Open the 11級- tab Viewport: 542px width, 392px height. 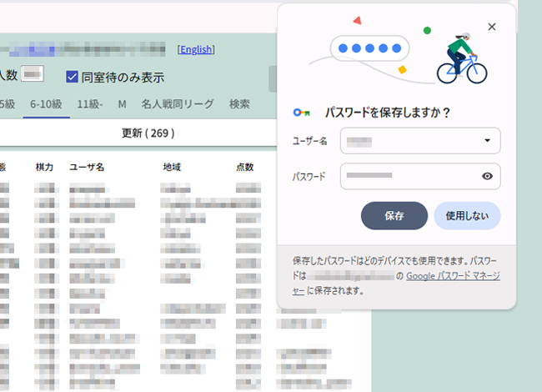point(90,104)
